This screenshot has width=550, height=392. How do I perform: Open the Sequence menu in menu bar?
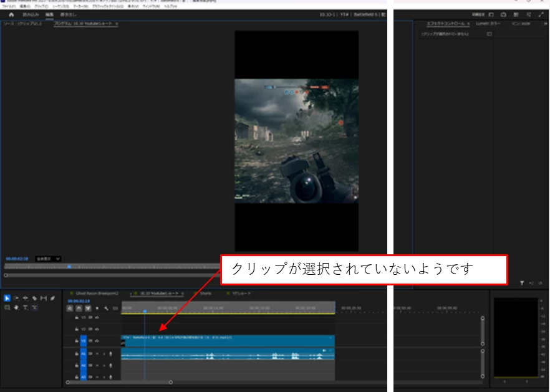coord(60,6)
